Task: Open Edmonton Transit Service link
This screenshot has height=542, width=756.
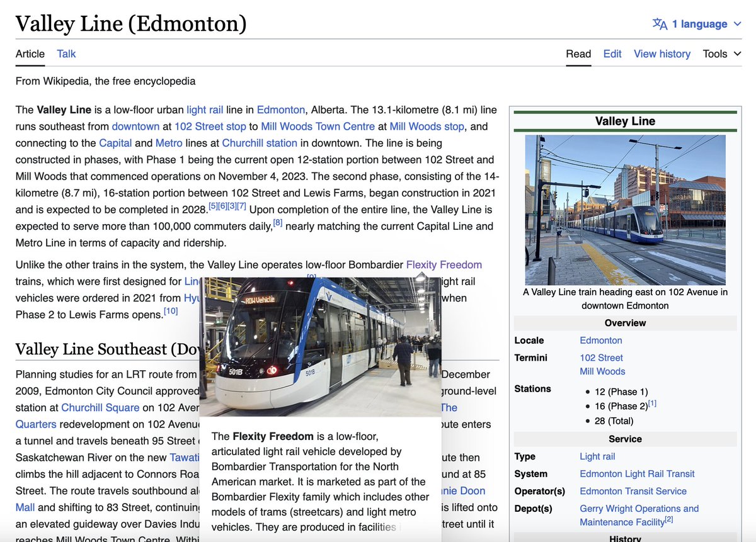Action: [633, 491]
